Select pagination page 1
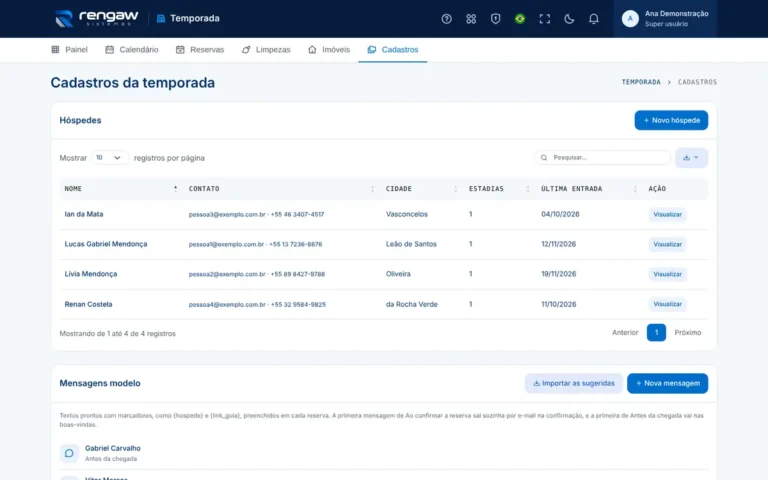Image resolution: width=768 pixels, height=480 pixels. [656, 333]
